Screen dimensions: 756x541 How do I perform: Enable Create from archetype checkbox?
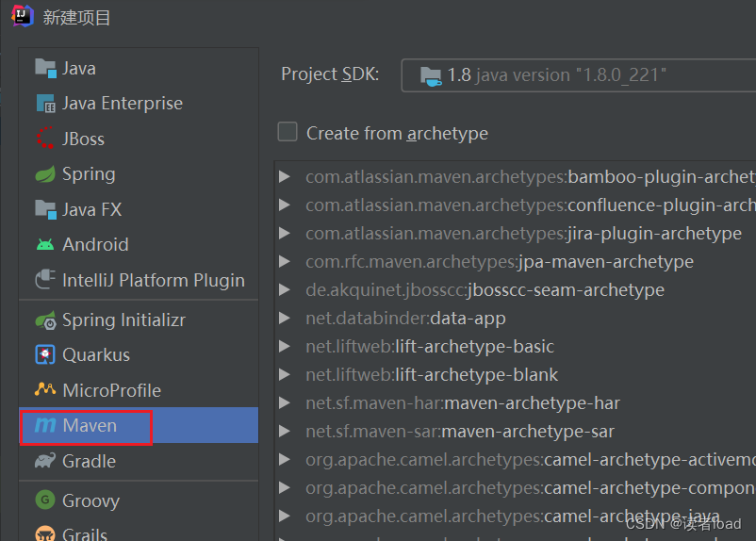[288, 132]
